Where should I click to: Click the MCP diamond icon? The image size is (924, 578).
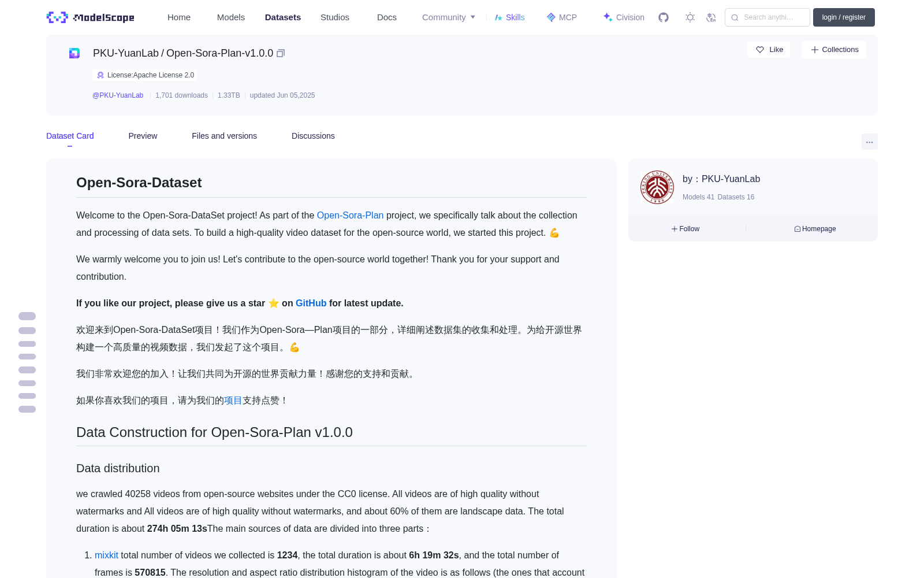pyautogui.click(x=551, y=17)
